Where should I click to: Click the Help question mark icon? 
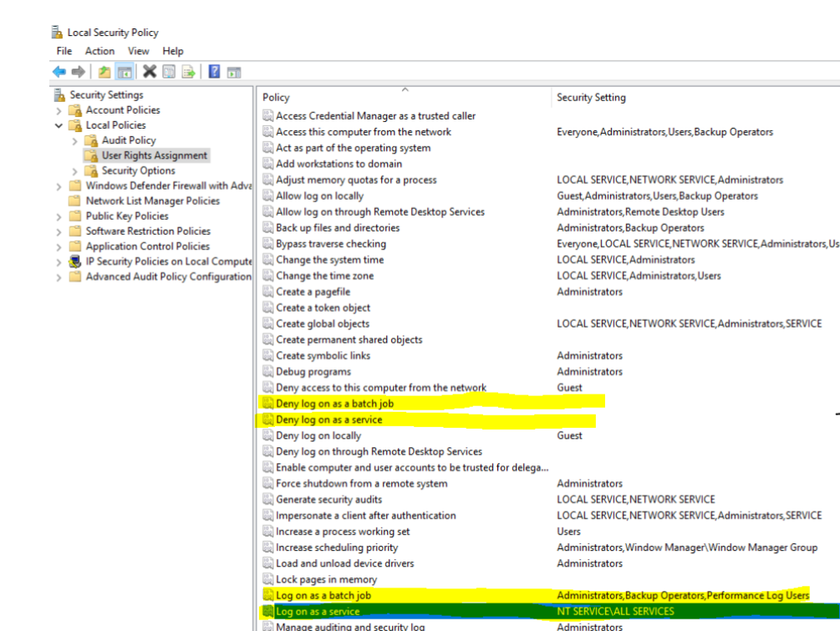(214, 71)
